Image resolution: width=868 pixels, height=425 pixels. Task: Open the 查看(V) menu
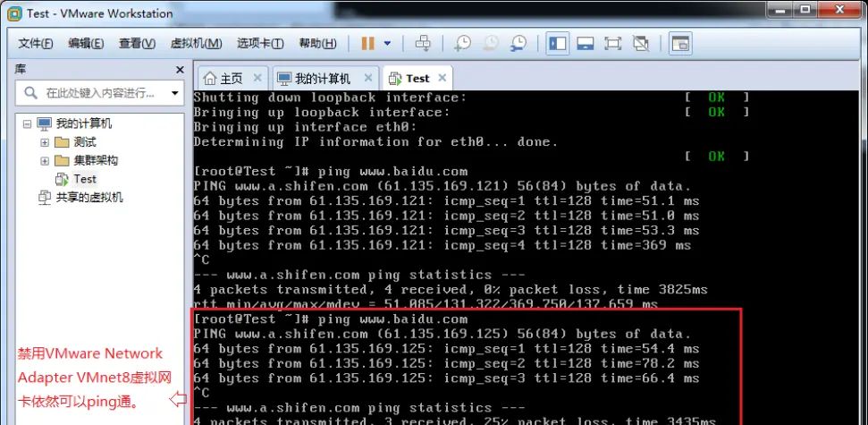(137, 44)
